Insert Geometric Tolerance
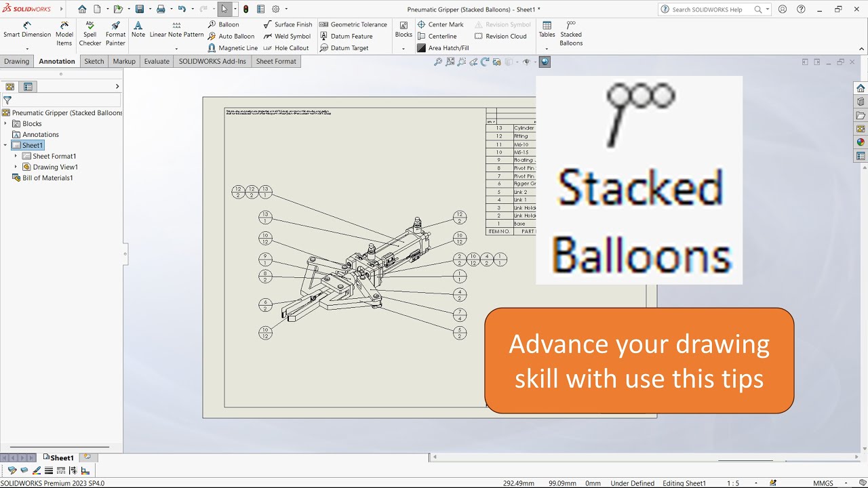 pos(353,24)
